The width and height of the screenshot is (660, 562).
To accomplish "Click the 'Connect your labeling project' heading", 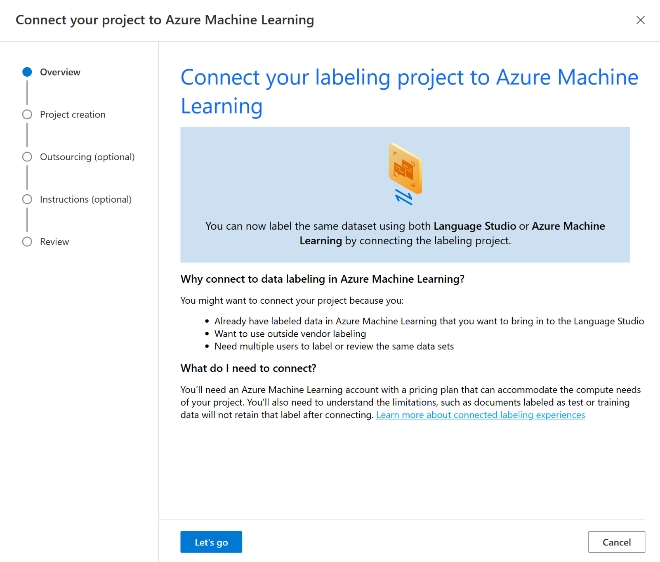I will coord(409,91).
